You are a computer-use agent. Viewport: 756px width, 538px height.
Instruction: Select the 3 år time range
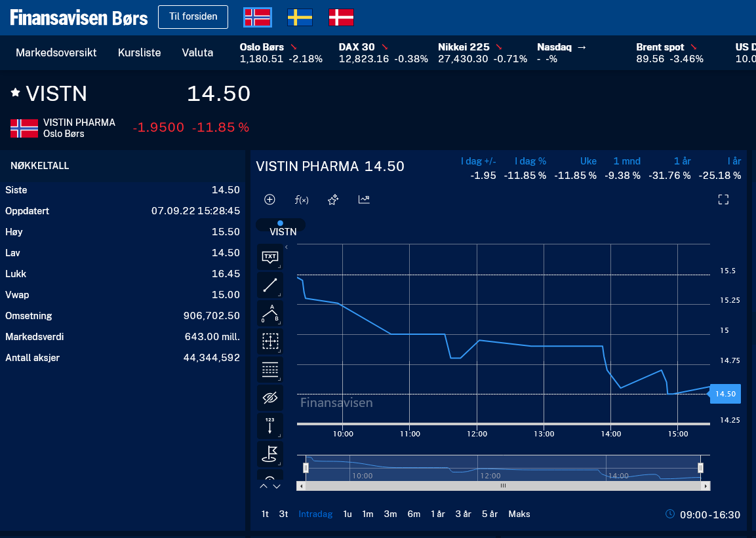click(464, 514)
